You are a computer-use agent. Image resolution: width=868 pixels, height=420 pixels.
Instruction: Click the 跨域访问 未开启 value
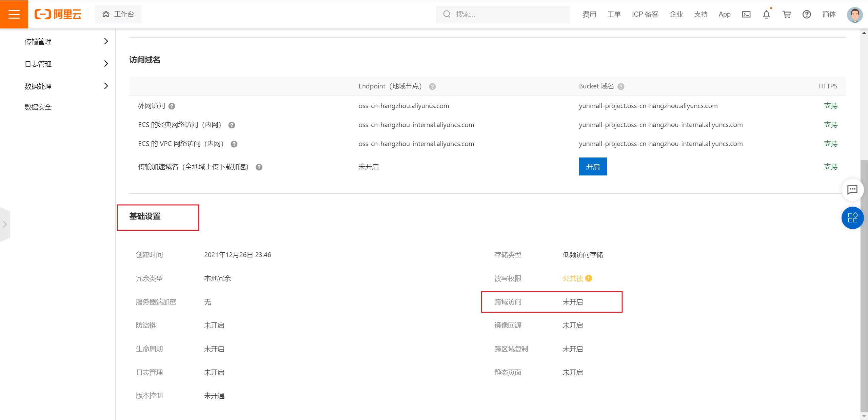click(573, 302)
